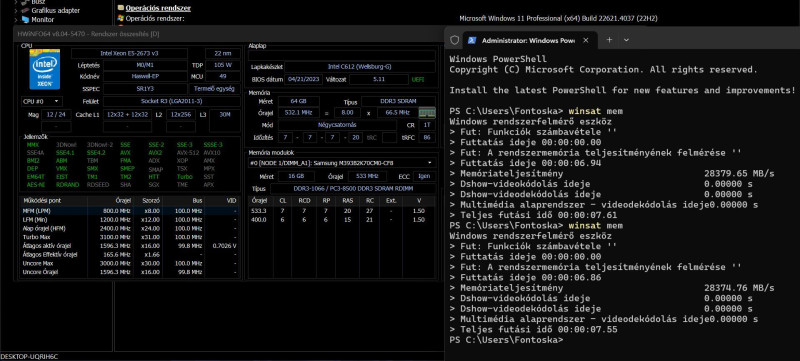The height and width of the screenshot is (361, 800).
Task: Click the AVX2 feature label
Action: tap(155, 152)
